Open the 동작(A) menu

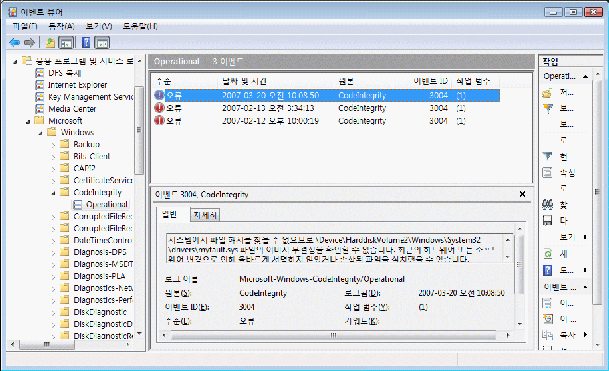pos(61,26)
